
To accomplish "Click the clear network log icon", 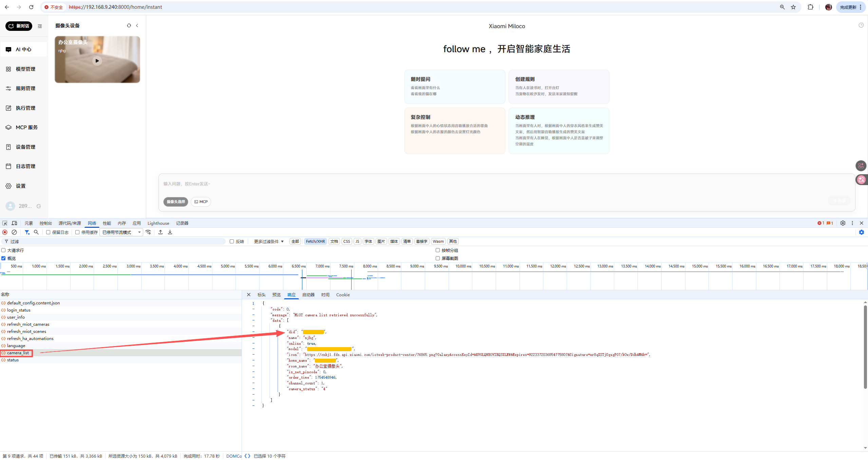I will click(14, 232).
